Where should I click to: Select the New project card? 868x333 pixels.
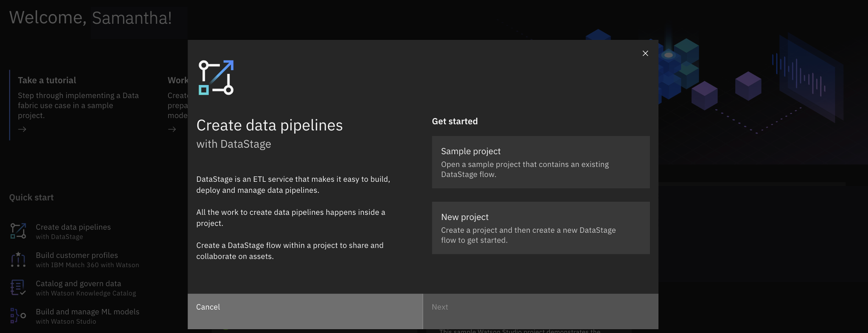[540, 228]
